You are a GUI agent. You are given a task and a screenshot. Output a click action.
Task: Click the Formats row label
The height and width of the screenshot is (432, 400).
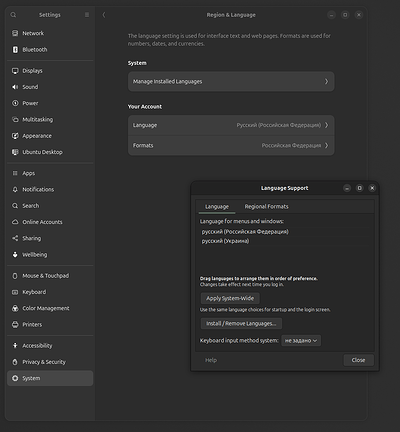[x=143, y=145]
